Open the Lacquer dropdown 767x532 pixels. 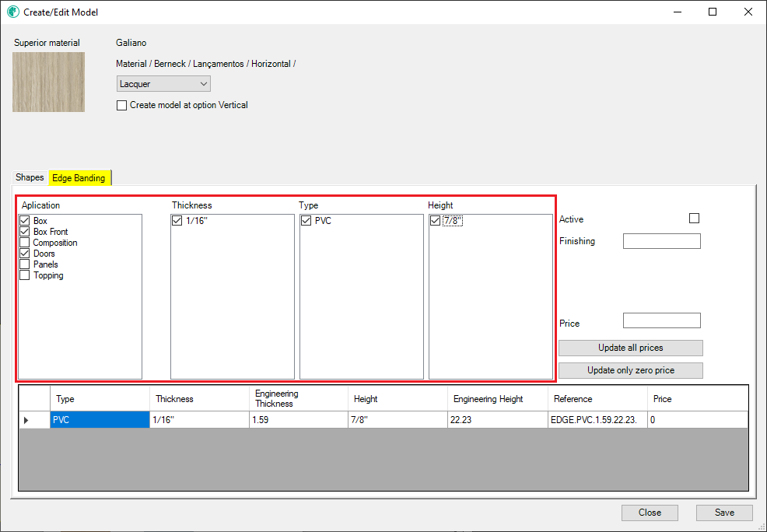pyautogui.click(x=163, y=84)
